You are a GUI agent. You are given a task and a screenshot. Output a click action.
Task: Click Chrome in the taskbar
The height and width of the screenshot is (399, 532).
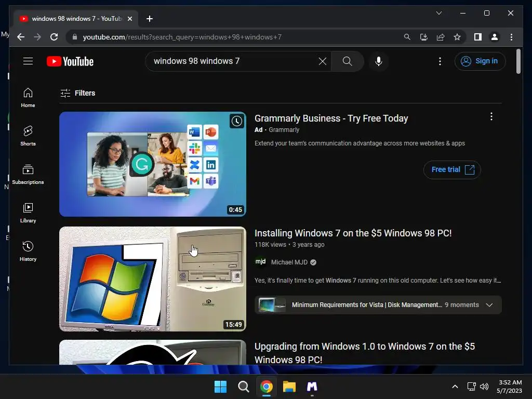267,387
